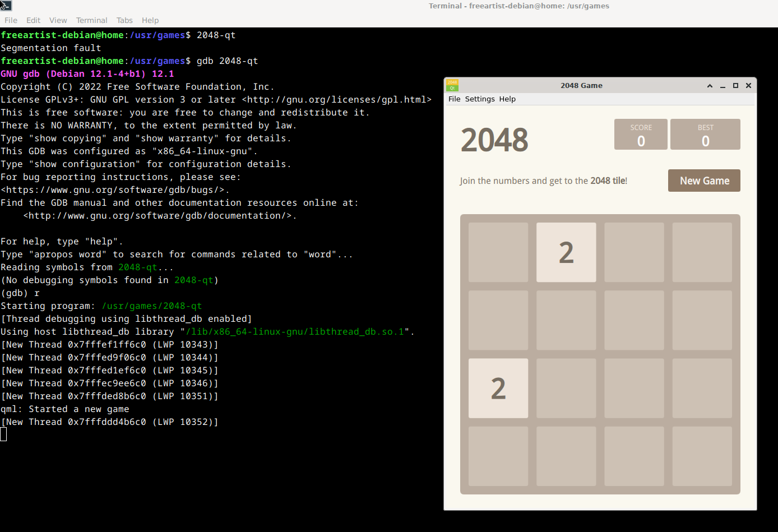
Task: Click the 2048 Game app icon in titlebar
Action: click(452, 85)
